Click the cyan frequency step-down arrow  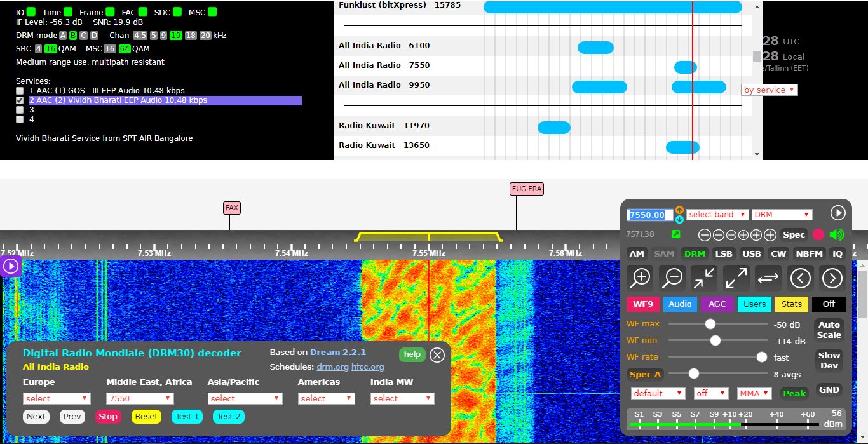coord(679,219)
